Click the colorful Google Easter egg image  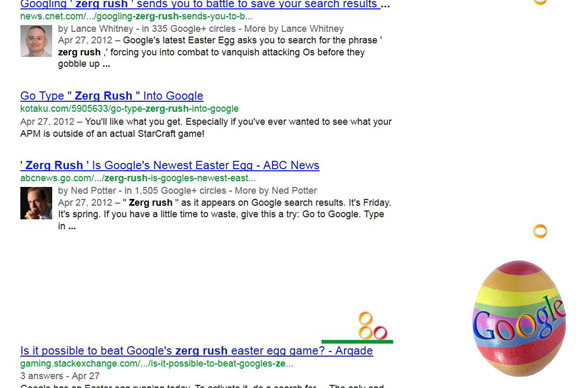tap(519, 318)
